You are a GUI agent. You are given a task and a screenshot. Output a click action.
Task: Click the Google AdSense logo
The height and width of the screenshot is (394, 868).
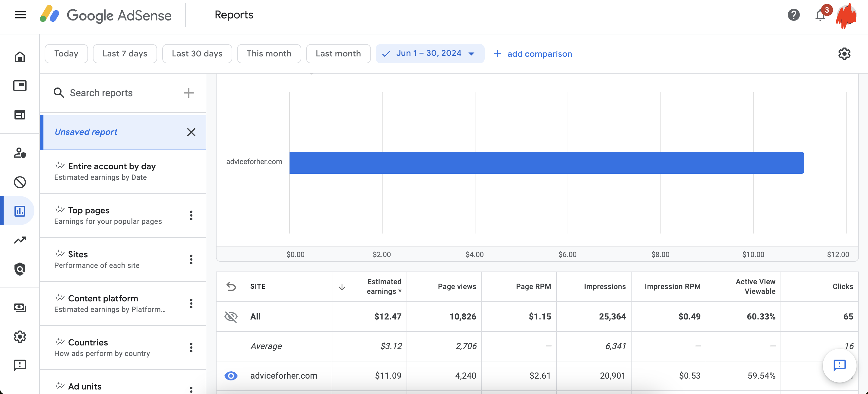pos(106,15)
